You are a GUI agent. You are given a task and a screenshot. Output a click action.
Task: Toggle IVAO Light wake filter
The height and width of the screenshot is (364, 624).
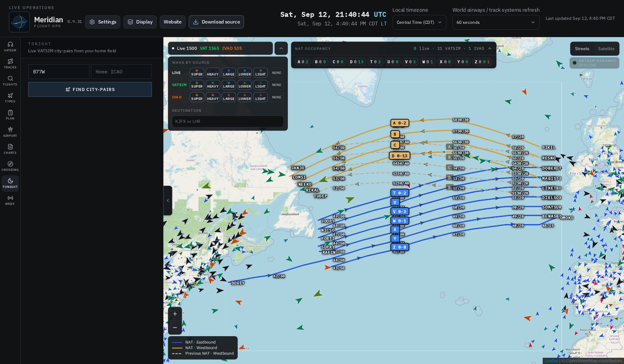click(260, 97)
